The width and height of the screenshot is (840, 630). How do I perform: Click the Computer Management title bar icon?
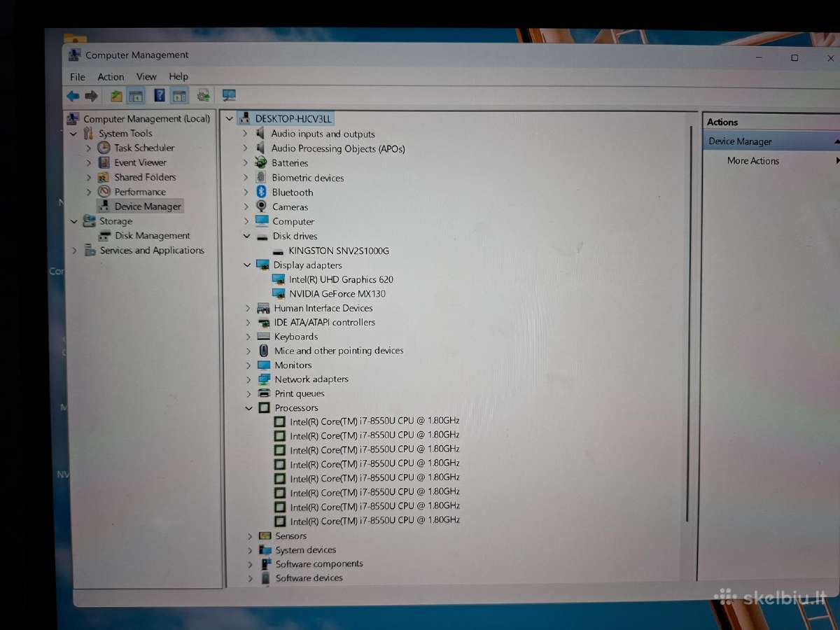pos(75,55)
